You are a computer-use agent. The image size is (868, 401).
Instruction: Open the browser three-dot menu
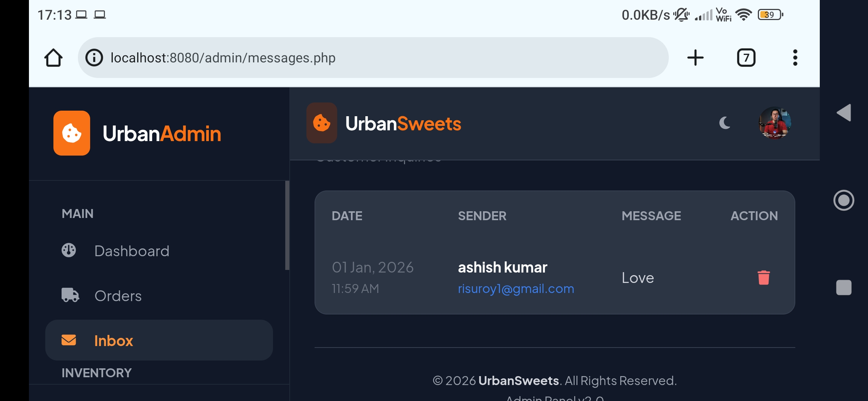[x=795, y=58]
